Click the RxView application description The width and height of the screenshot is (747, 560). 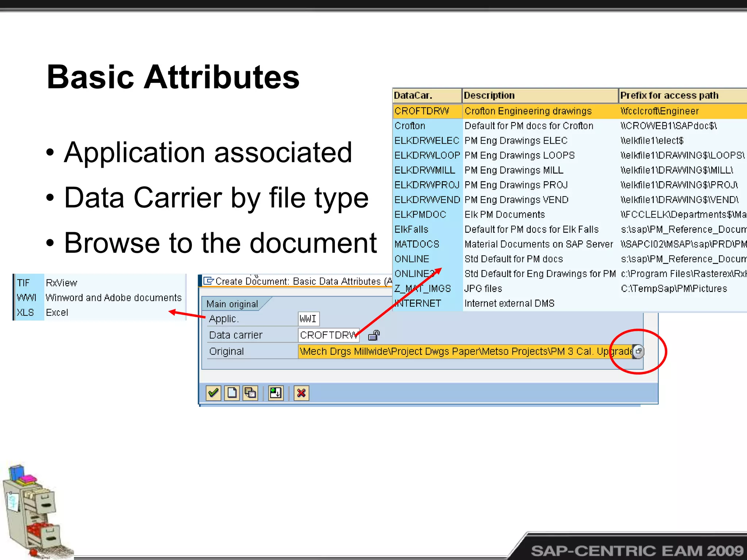click(61, 283)
